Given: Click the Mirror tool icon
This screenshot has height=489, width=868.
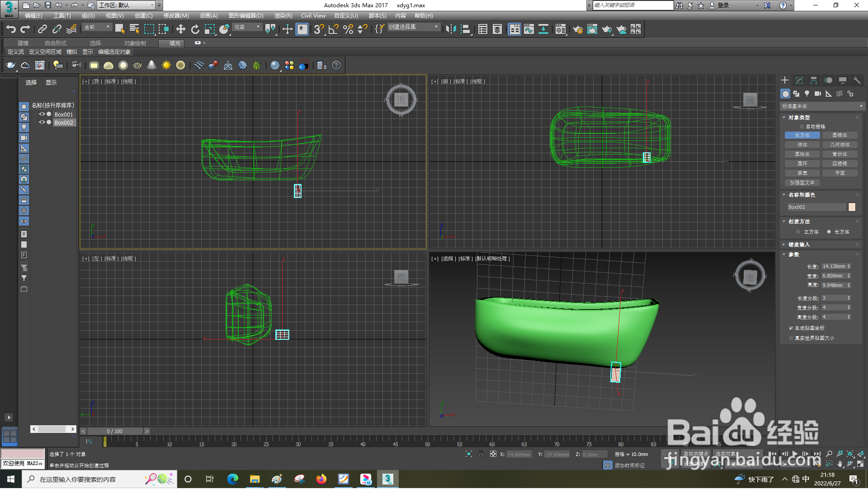Looking at the screenshot, I should (x=450, y=29).
